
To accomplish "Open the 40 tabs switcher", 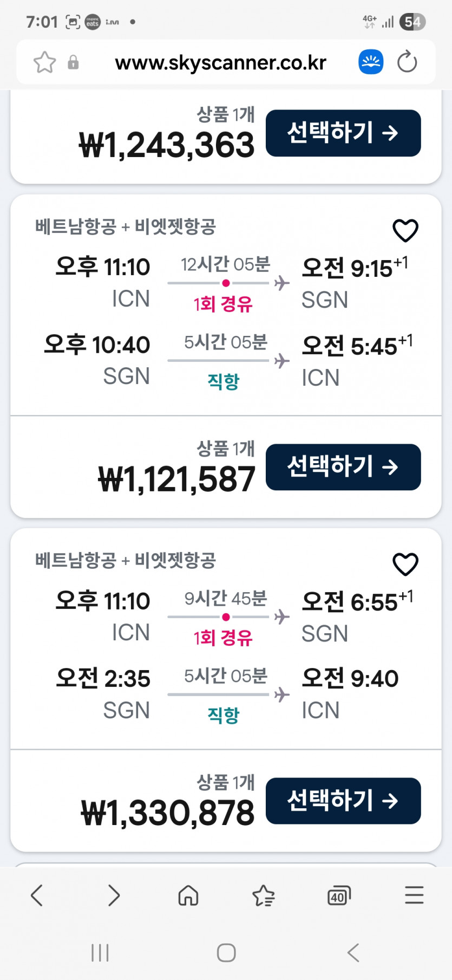I will [339, 896].
